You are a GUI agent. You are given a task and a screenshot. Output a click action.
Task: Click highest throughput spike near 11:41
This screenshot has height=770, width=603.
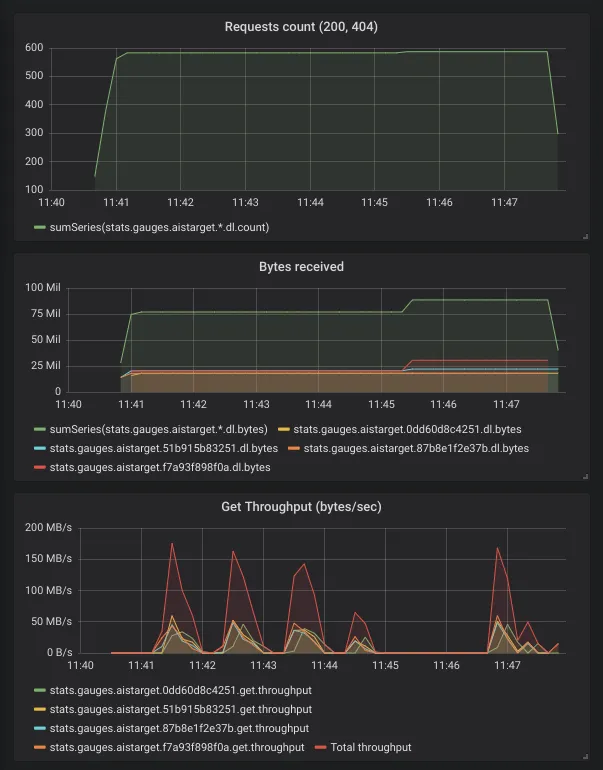(172, 544)
